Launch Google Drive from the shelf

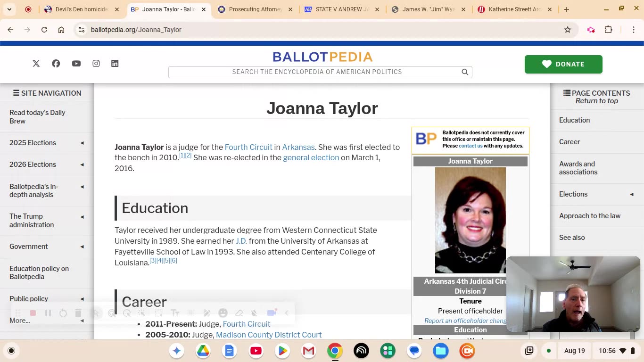point(203,351)
